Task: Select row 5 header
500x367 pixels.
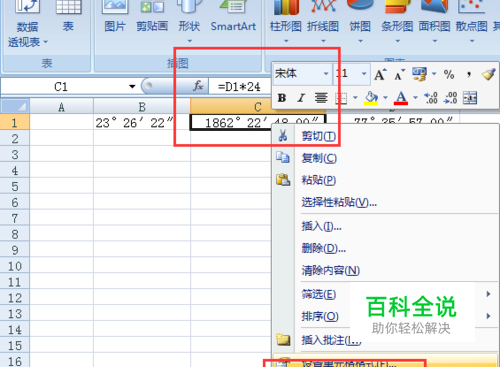Action: coord(15,186)
